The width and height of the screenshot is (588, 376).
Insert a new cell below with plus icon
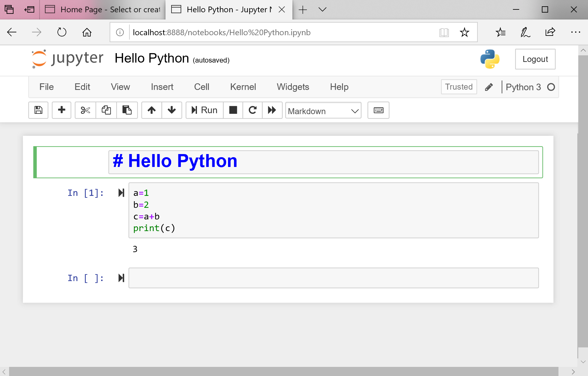tap(62, 110)
